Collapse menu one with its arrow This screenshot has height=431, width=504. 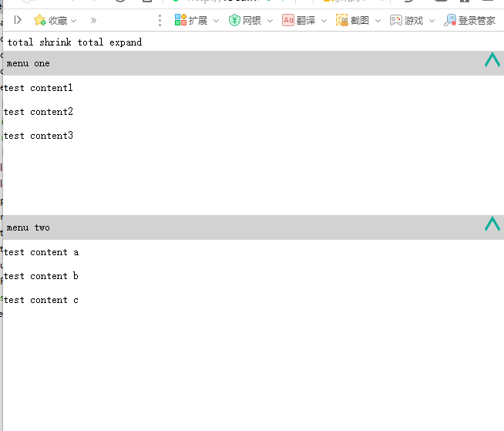pos(492,60)
